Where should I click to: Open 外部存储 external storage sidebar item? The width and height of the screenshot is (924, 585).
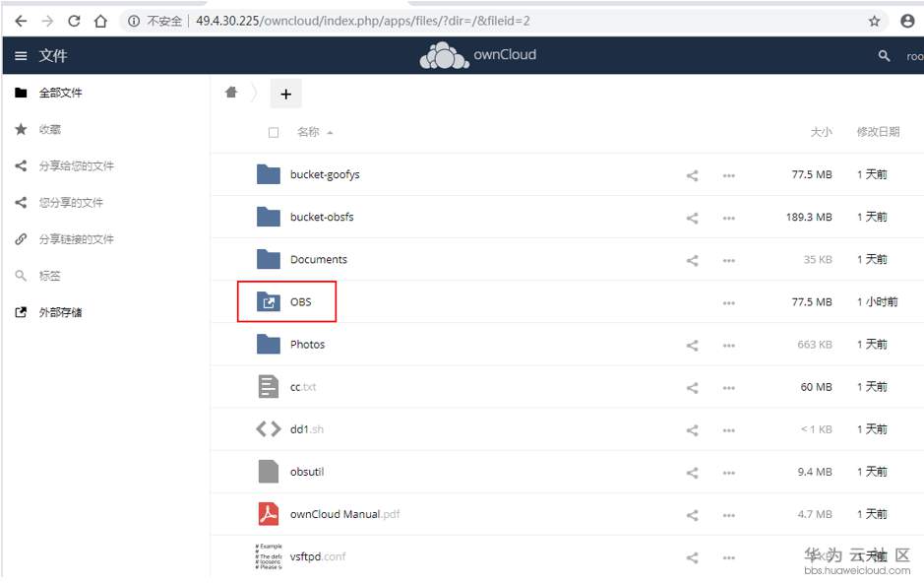60,312
